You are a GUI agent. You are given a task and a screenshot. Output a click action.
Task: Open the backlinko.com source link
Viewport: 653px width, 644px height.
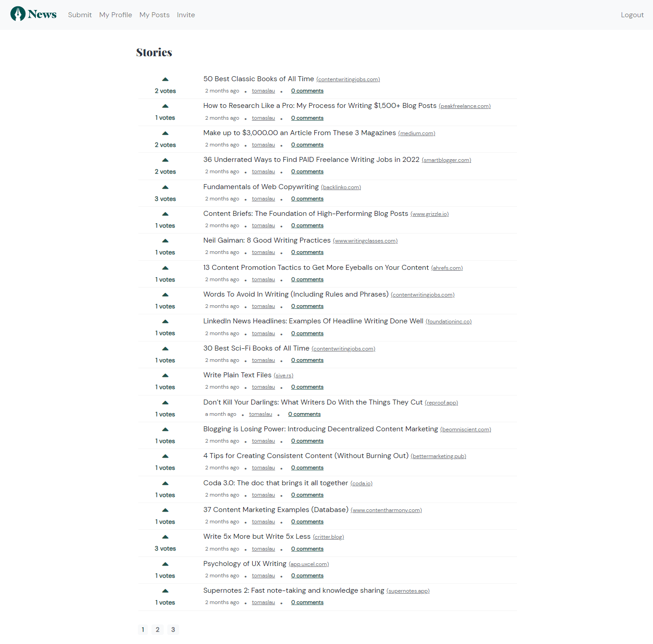[341, 187]
